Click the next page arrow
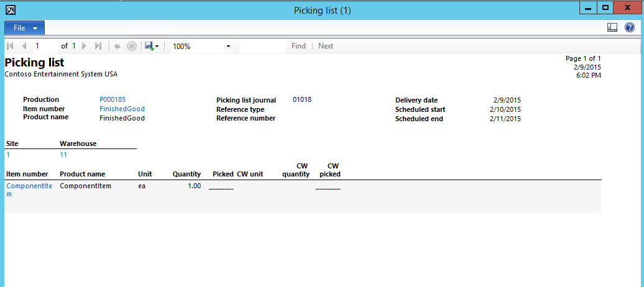This screenshot has width=644, height=287. 85,46
